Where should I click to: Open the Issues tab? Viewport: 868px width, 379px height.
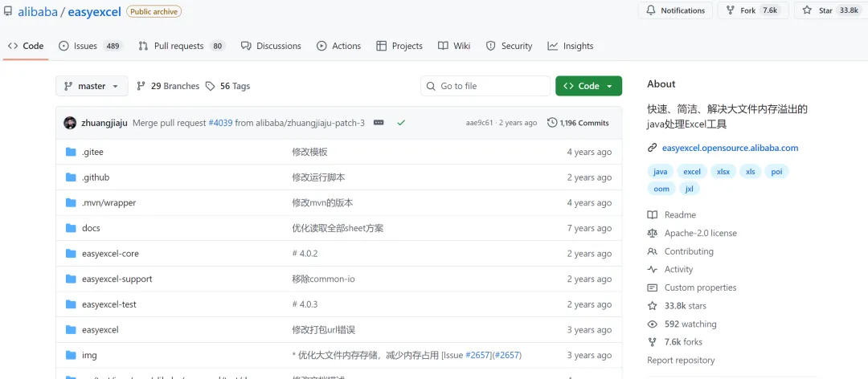pyautogui.click(x=91, y=46)
